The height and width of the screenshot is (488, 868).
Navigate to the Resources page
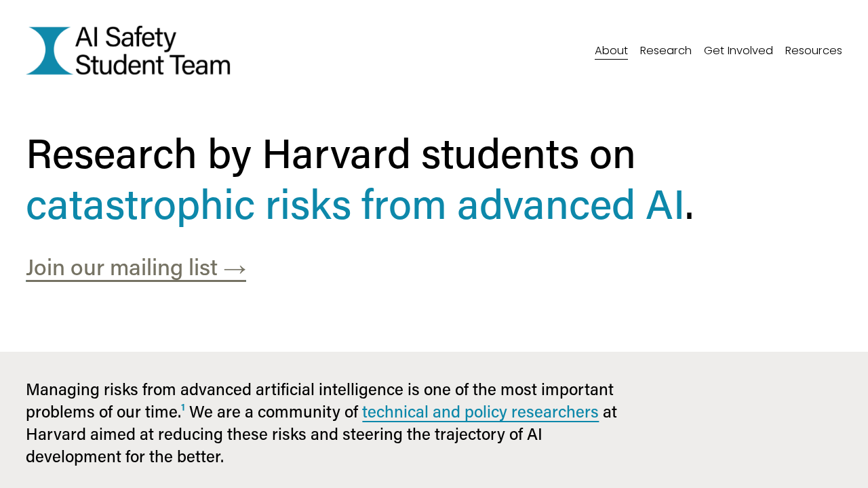pyautogui.click(x=813, y=49)
